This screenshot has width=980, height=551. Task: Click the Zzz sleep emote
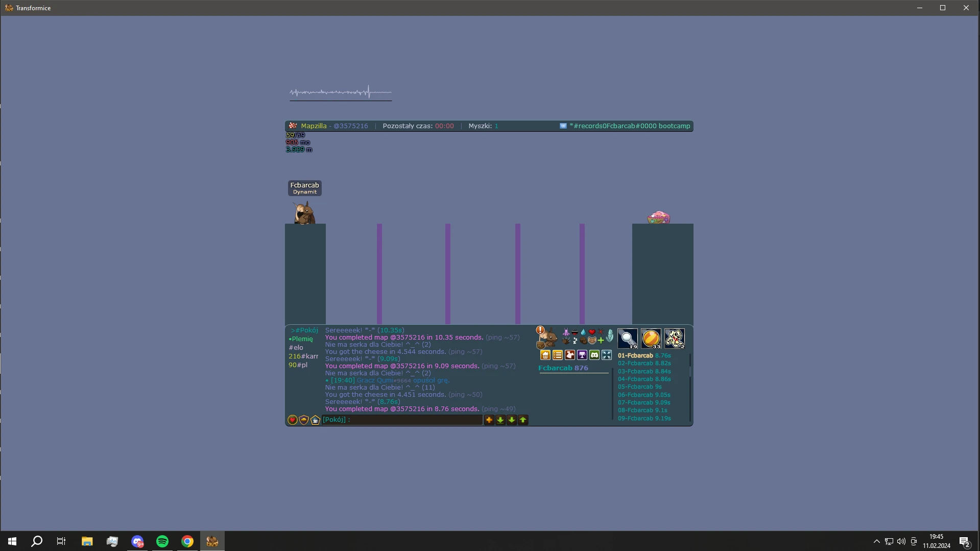pyautogui.click(x=575, y=341)
